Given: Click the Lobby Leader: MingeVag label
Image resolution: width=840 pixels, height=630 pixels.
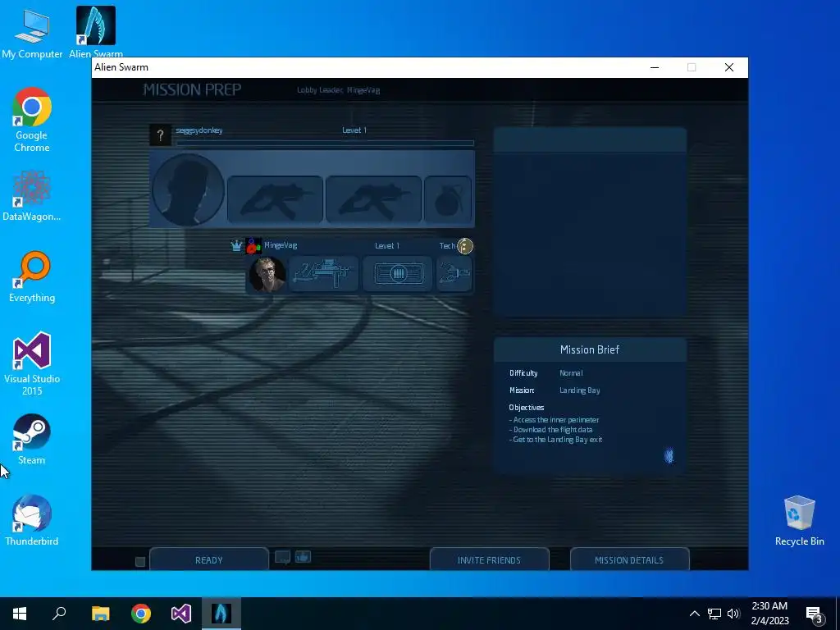Looking at the screenshot, I should [339, 90].
